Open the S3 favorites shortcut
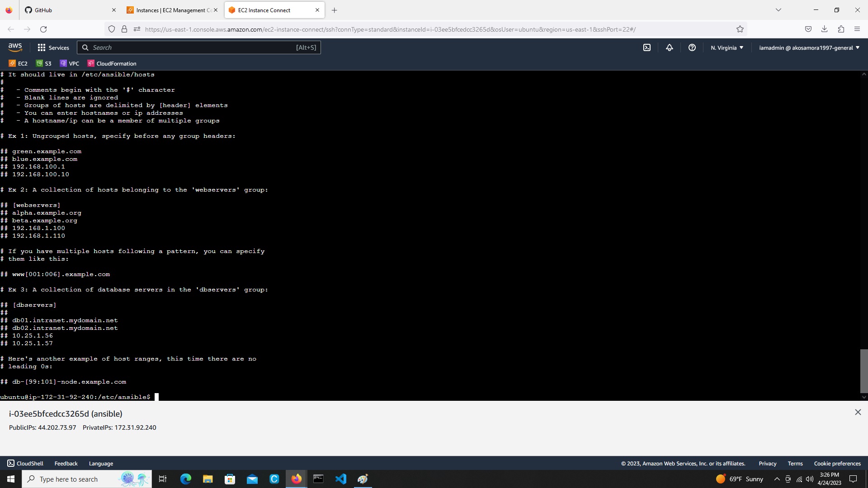This screenshot has height=488, width=868. (44, 63)
